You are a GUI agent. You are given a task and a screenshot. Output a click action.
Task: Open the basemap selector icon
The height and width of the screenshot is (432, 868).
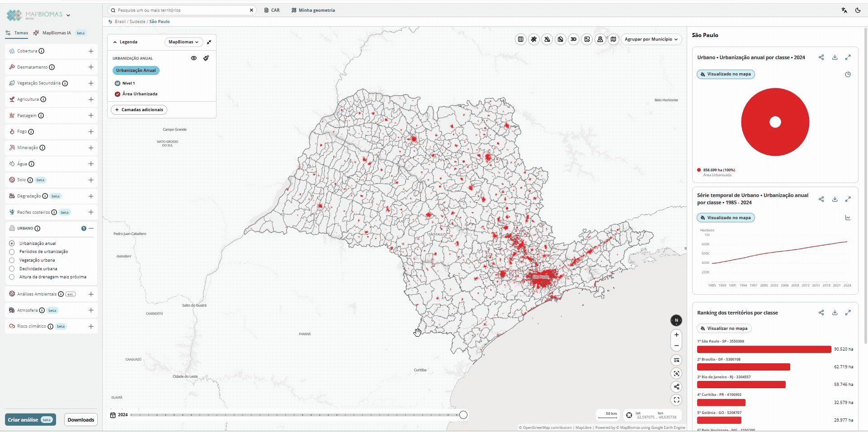pyautogui.click(x=613, y=39)
